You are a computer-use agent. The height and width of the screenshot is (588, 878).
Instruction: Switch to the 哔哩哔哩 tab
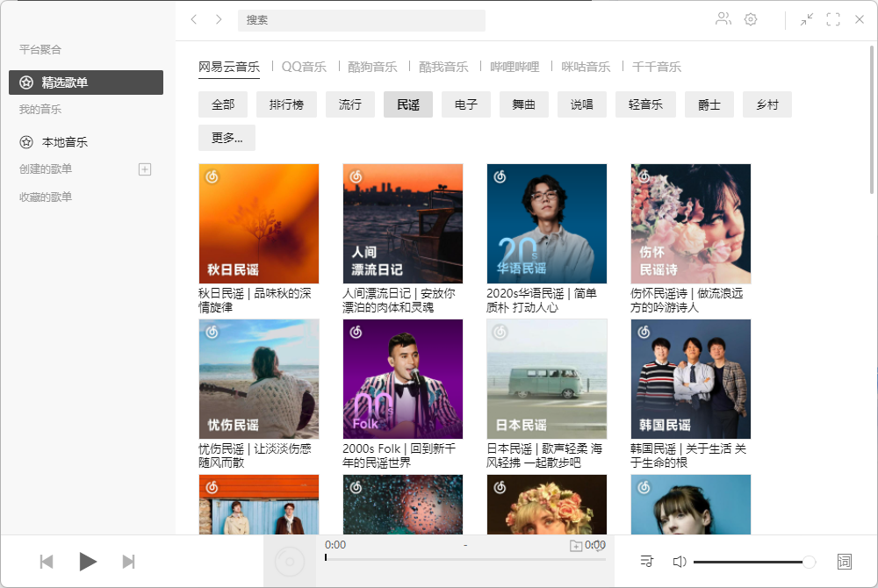[515, 67]
